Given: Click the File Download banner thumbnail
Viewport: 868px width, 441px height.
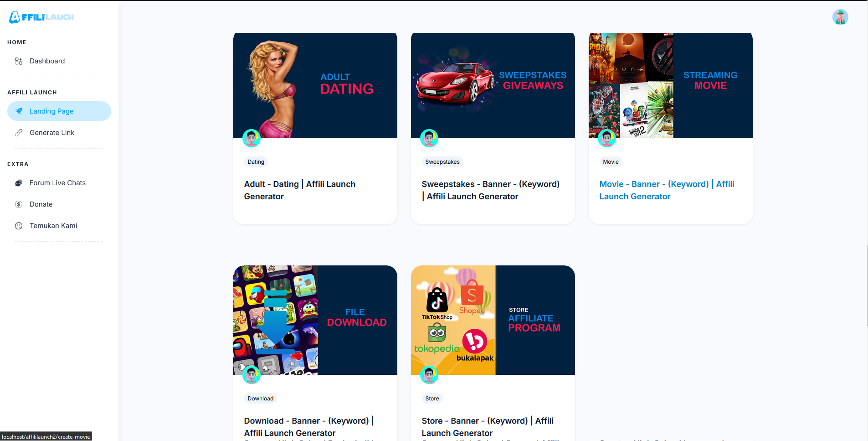Looking at the screenshot, I should [x=315, y=320].
